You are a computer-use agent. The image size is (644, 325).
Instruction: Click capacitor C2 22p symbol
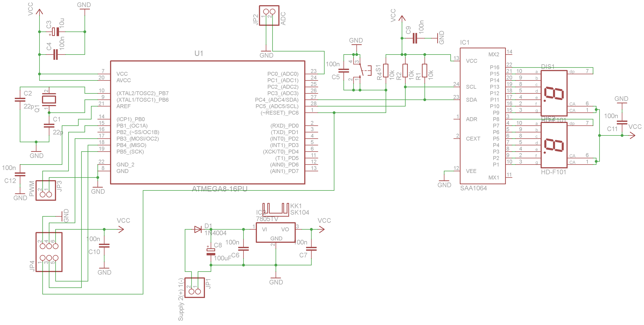coord(20,100)
